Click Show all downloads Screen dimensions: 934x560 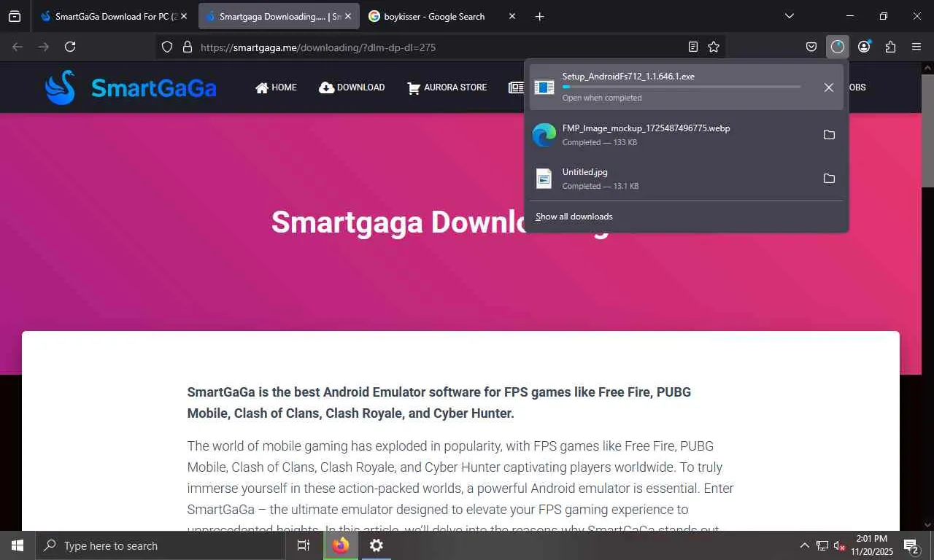point(574,217)
